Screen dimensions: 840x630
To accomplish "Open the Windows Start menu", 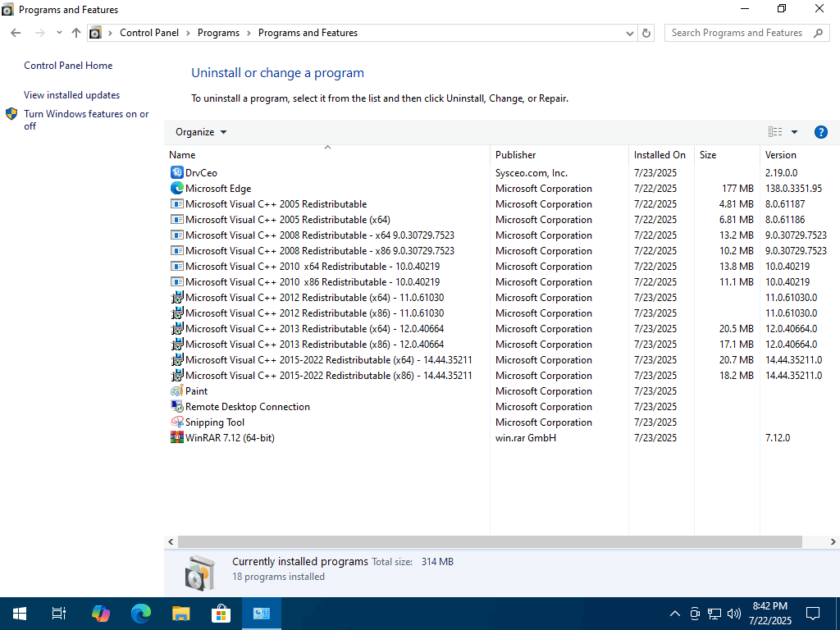I will click(x=20, y=614).
